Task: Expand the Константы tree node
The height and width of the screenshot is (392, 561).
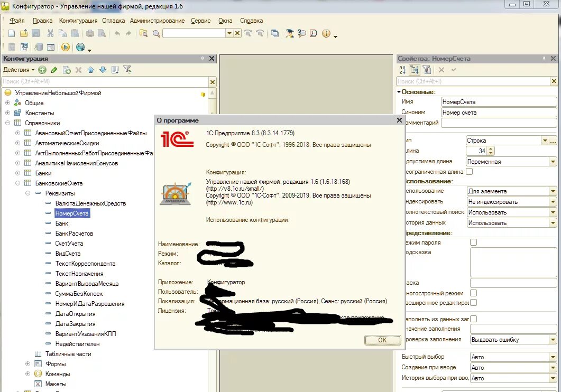Action: [7, 113]
